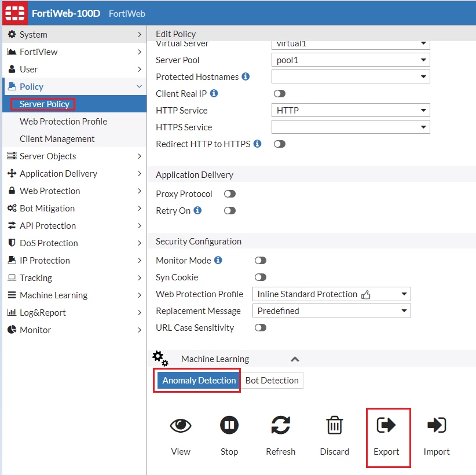Open the Virtual Server dropdown
Screen dimensions: 476x475
click(x=350, y=45)
